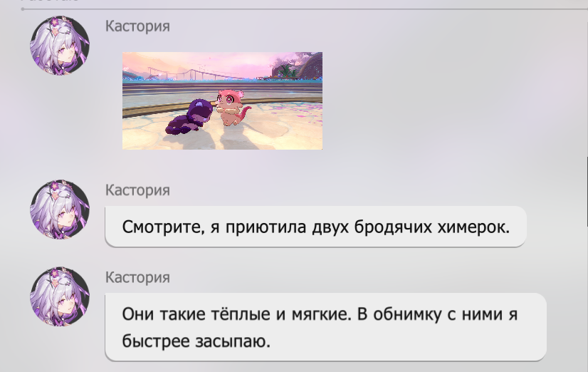This screenshot has width=588, height=372.
Task: Click the Кастория name above the 'Смотрите' message
Action: [137, 190]
